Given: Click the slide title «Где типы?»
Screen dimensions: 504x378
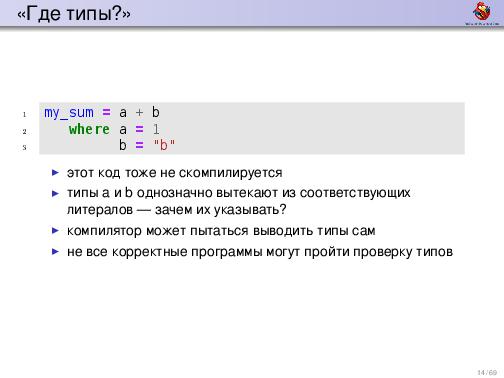Looking at the screenshot, I should [74, 14].
